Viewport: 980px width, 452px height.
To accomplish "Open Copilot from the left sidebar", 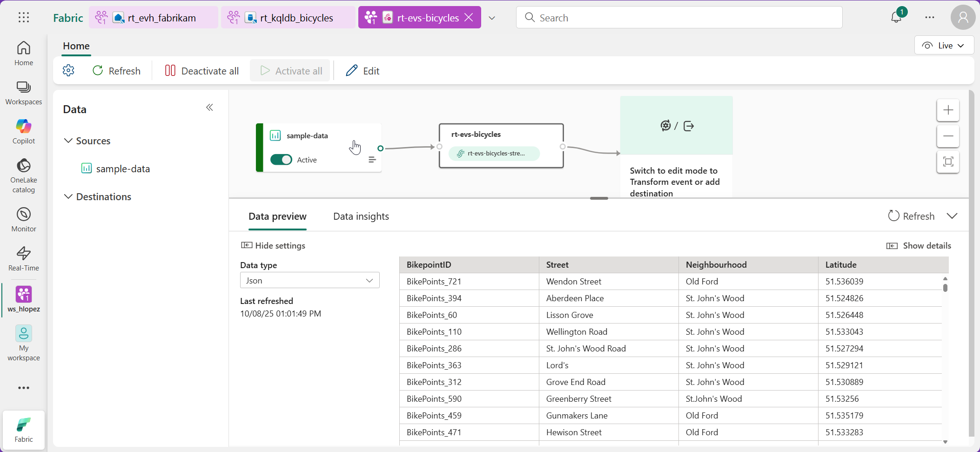I will click(x=24, y=131).
